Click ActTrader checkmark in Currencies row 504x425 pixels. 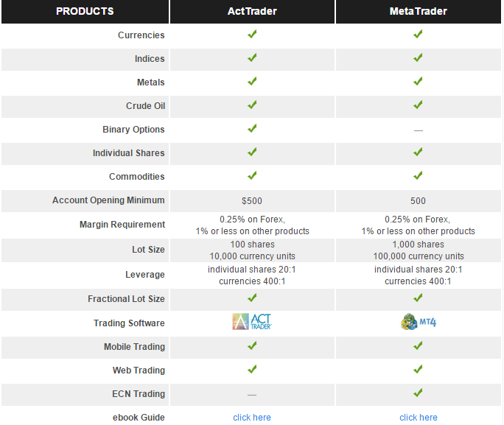252,34
